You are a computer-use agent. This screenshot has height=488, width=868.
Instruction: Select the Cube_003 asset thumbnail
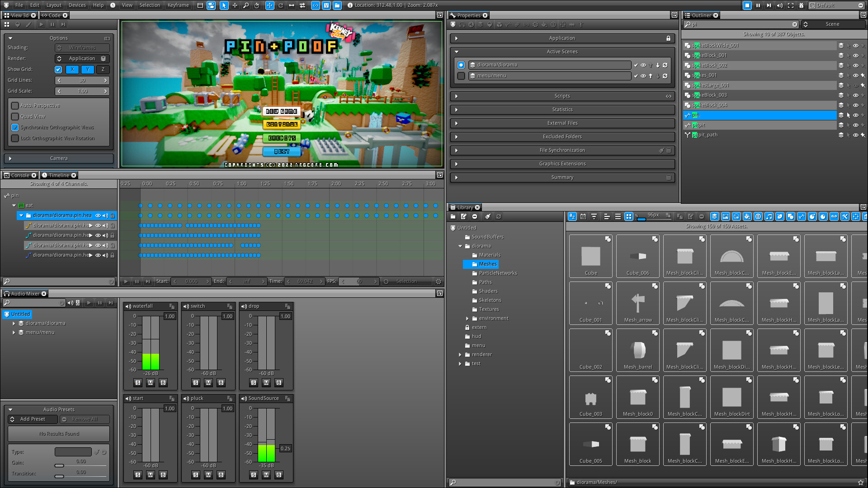coord(590,397)
